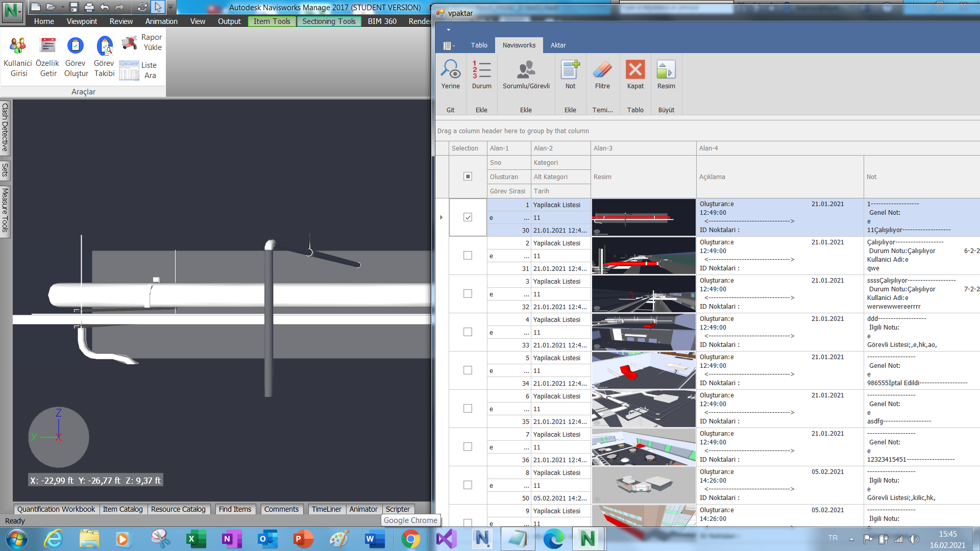Click the New file icon in quick access
980x551 pixels.
[x=35, y=7]
